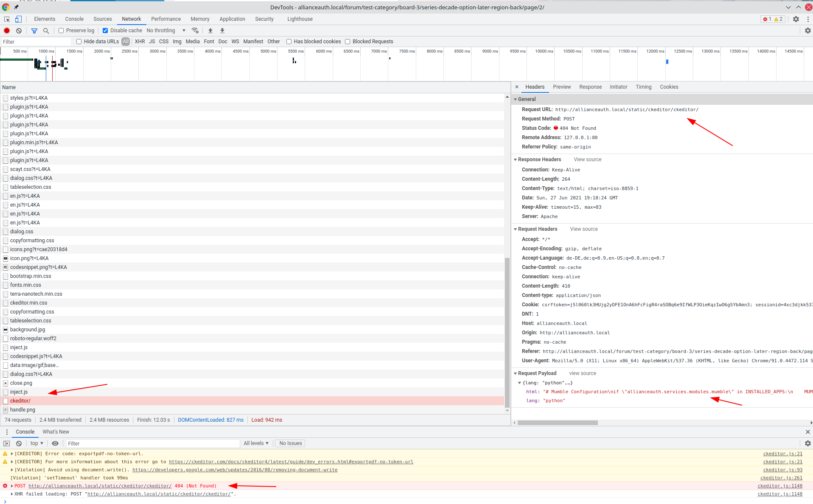
Task: Export network log as HAR
Action: tap(222, 30)
